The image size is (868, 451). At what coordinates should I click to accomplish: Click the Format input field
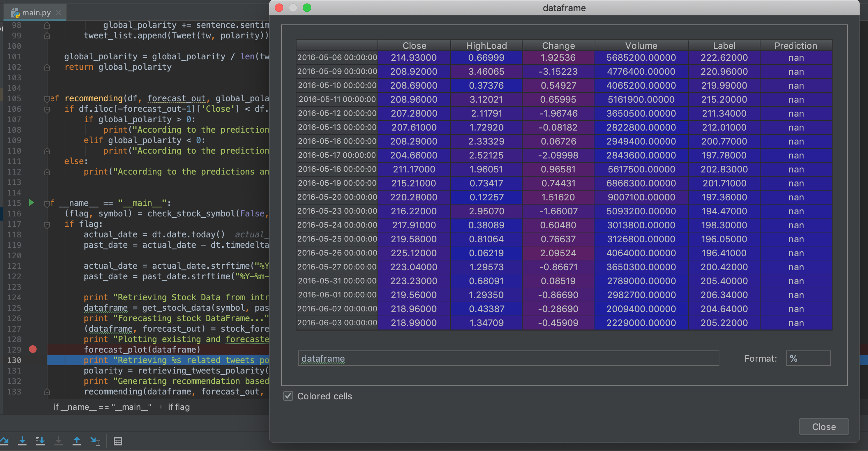click(x=808, y=358)
